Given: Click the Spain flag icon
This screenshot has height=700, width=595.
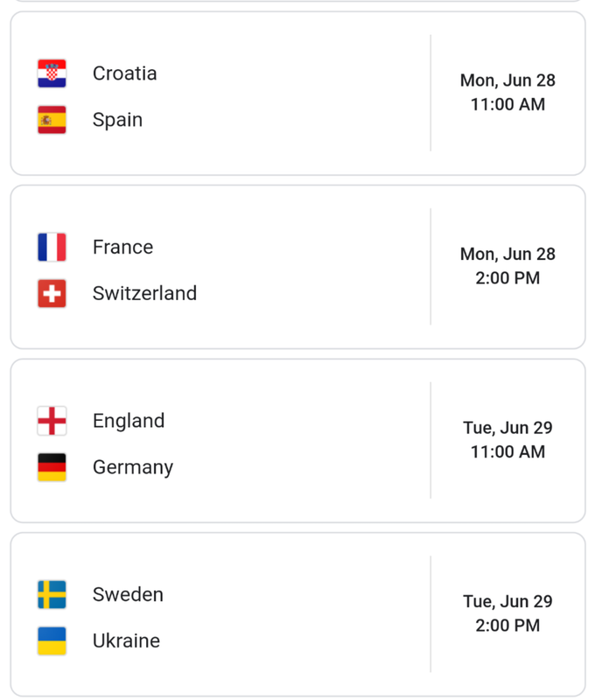Looking at the screenshot, I should point(52,120).
